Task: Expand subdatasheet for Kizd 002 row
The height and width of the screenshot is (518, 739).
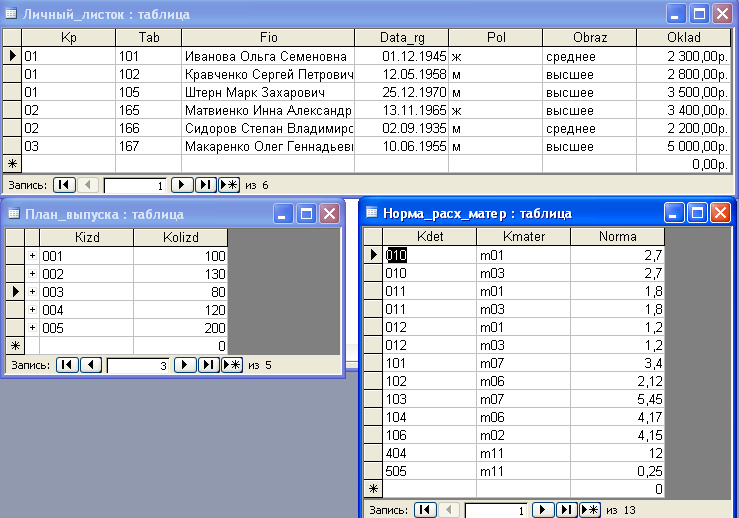Action: [32, 273]
